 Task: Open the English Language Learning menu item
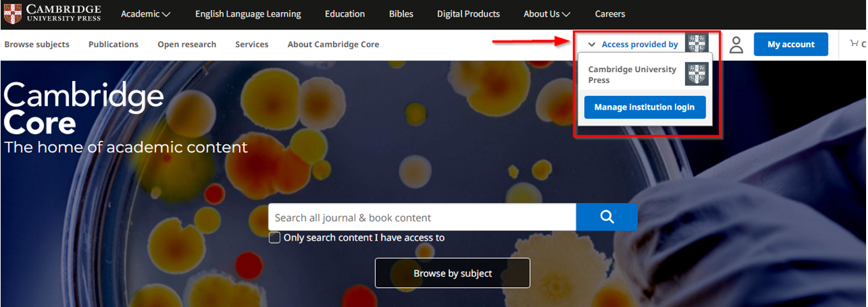point(248,14)
